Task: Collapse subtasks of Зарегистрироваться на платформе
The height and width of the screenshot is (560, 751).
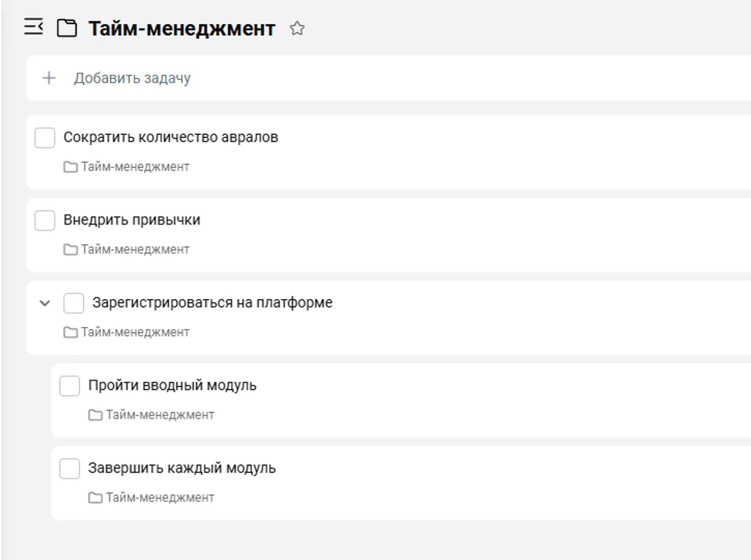Action: pyautogui.click(x=45, y=303)
